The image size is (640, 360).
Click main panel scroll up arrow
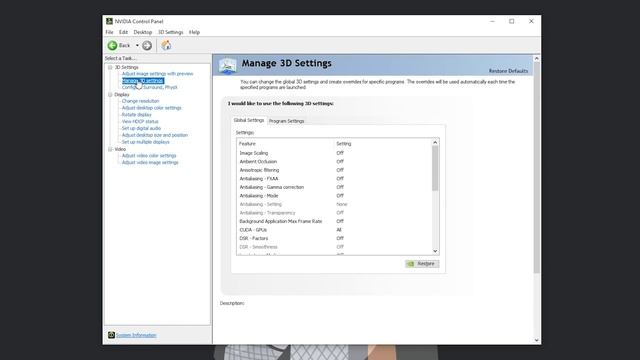click(x=536, y=59)
